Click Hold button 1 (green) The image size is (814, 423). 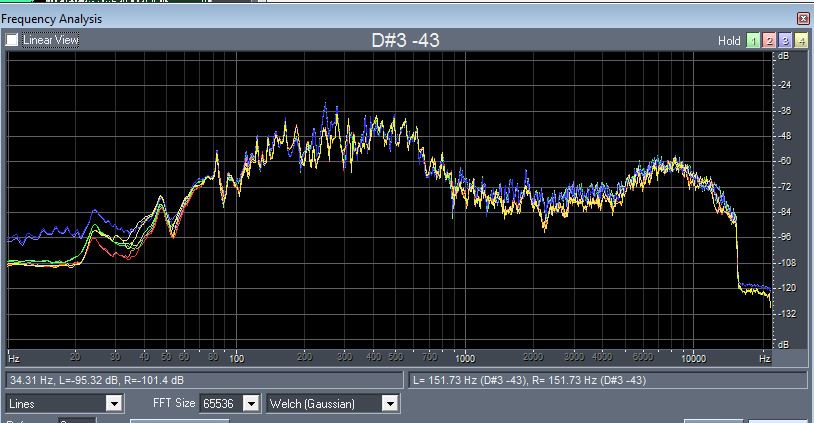click(x=752, y=41)
